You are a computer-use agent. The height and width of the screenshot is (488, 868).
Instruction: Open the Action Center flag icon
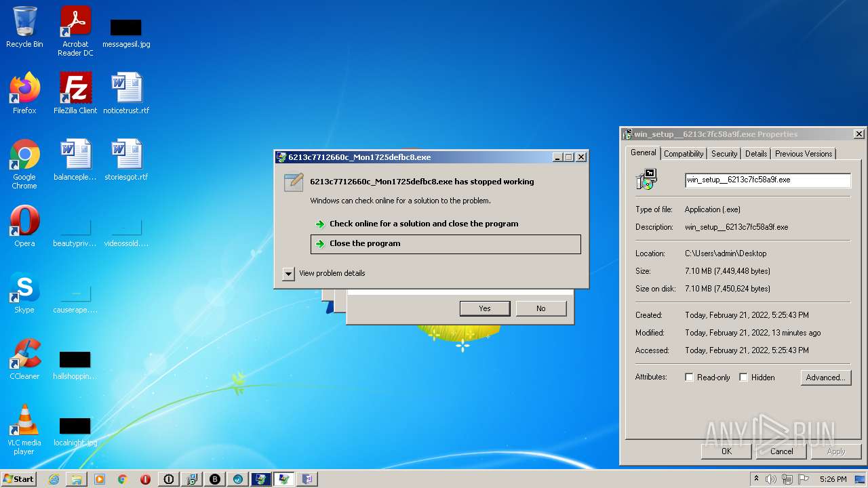(804, 479)
